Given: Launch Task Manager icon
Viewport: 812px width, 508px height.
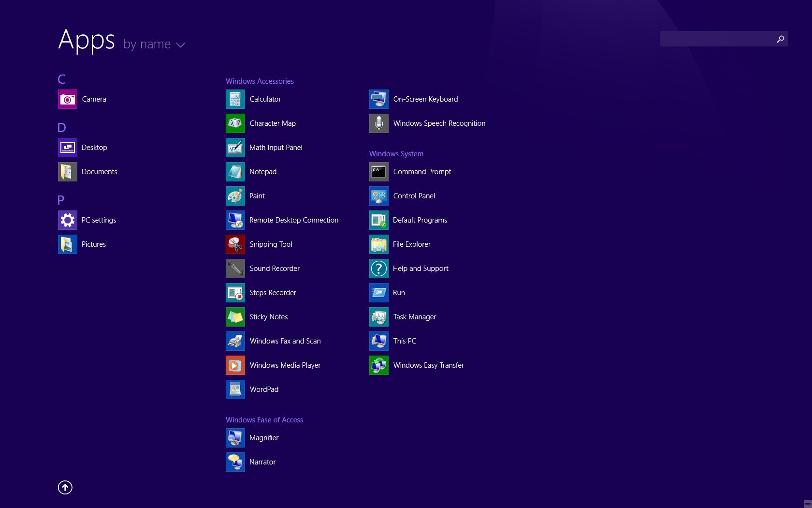Looking at the screenshot, I should [378, 317].
